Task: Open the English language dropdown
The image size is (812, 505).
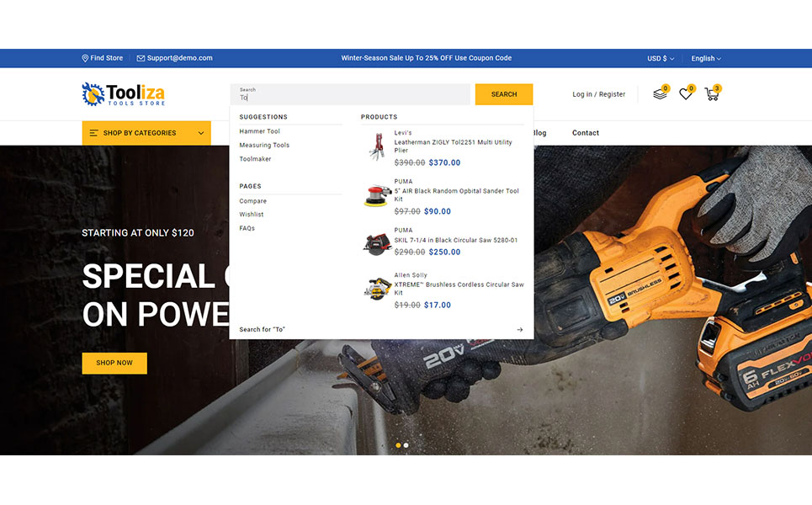Action: tap(706, 59)
